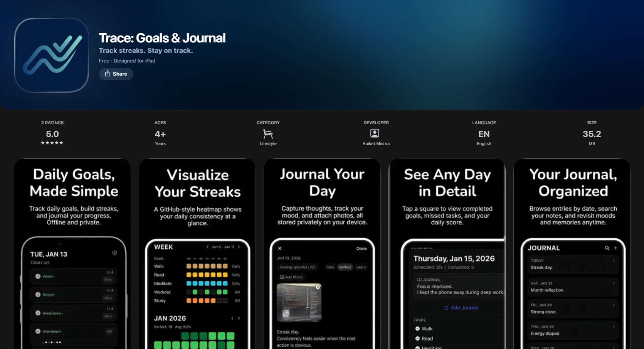Click the search icon in JOURNAL screen

point(607,248)
